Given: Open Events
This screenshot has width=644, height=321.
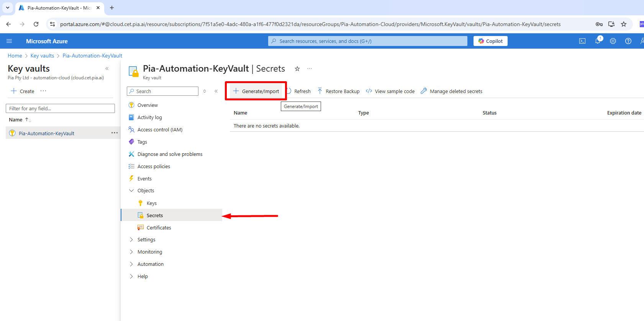Looking at the screenshot, I should (x=144, y=179).
